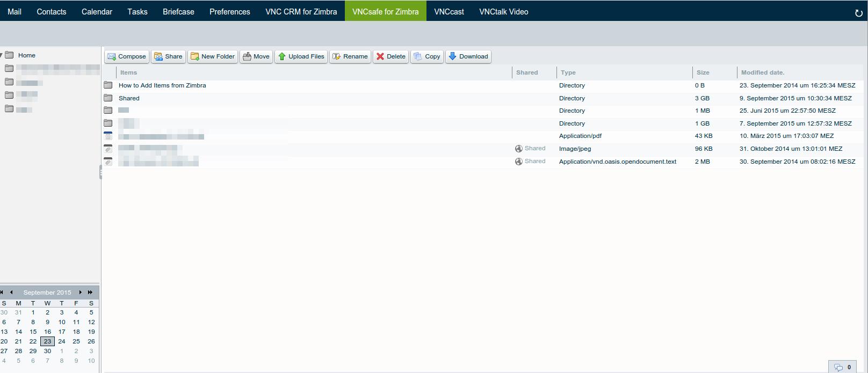Click the '3 GB' size cell
The image size is (868, 373).
point(702,98)
